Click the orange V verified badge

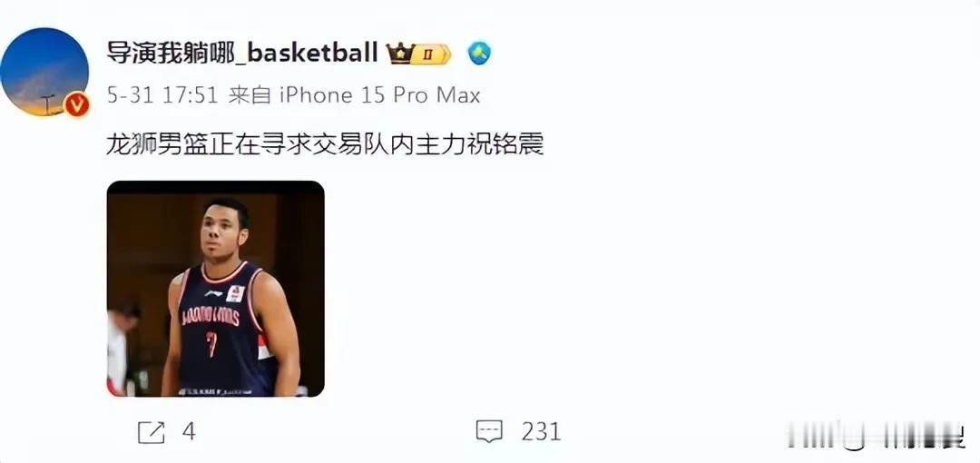coord(77,104)
